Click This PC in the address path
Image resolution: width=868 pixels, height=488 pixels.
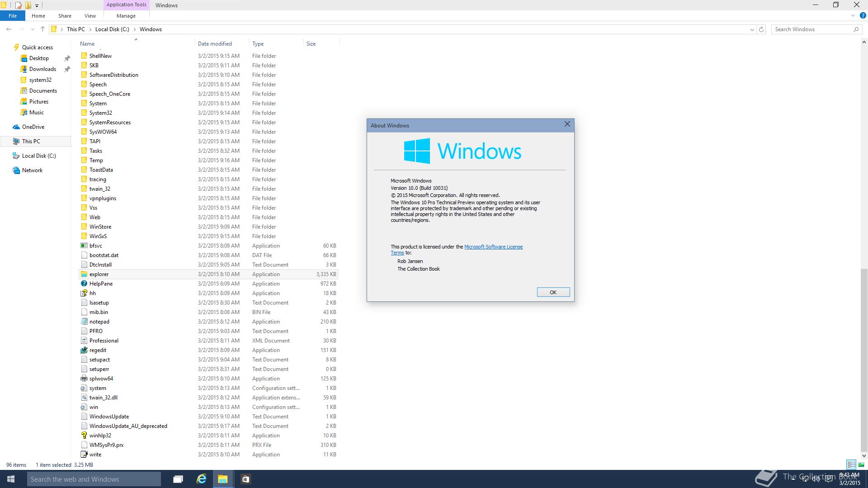coord(75,29)
